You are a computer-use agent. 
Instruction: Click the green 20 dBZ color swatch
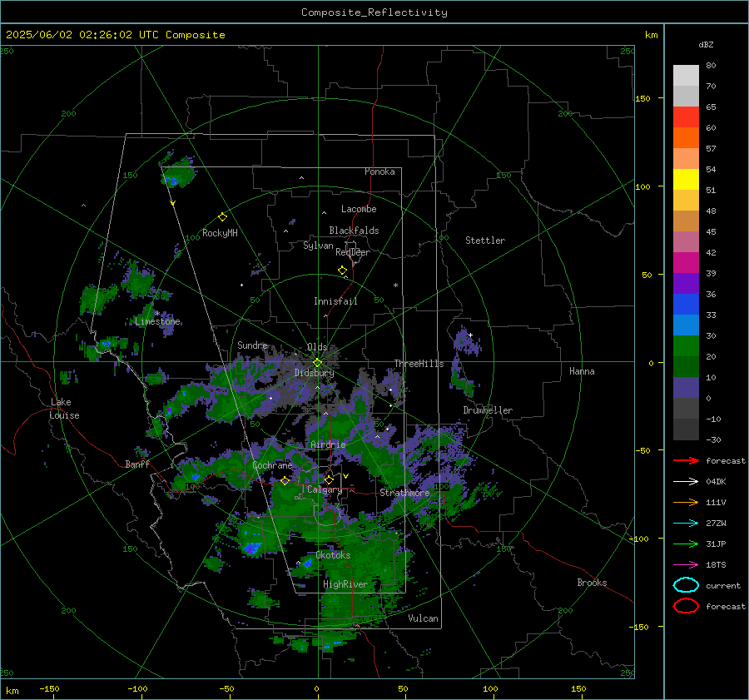pyautogui.click(x=686, y=346)
